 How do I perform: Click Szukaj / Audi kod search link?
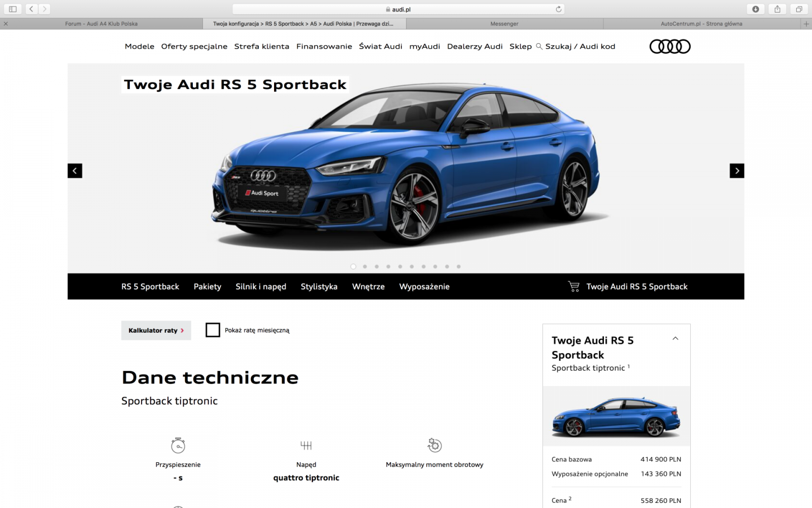coord(580,46)
